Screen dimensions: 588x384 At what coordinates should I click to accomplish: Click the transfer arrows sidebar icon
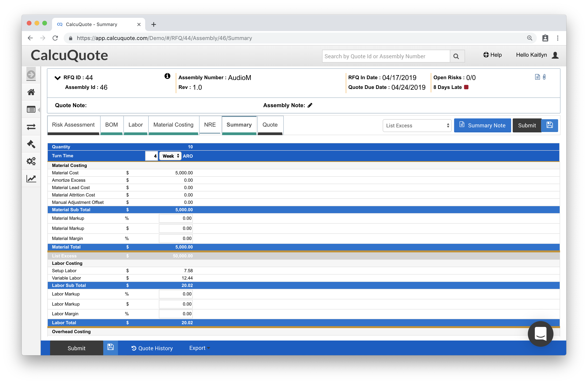coord(31,127)
